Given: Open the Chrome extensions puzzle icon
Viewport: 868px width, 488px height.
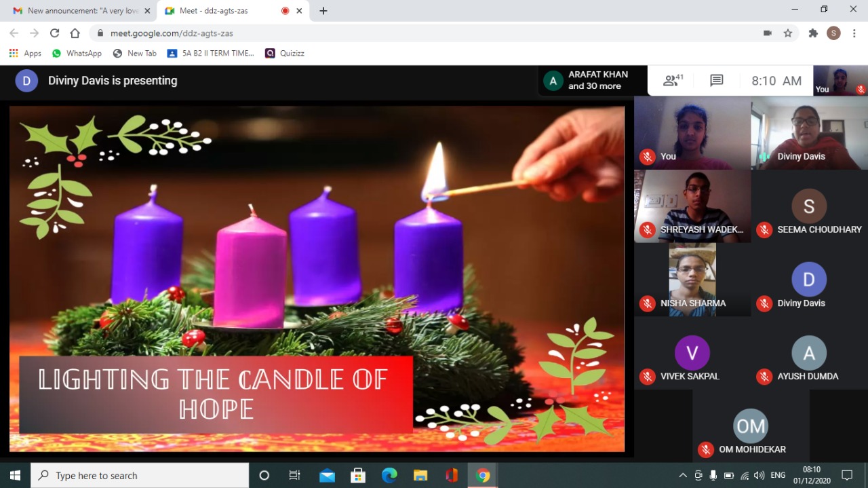Looking at the screenshot, I should point(813,33).
